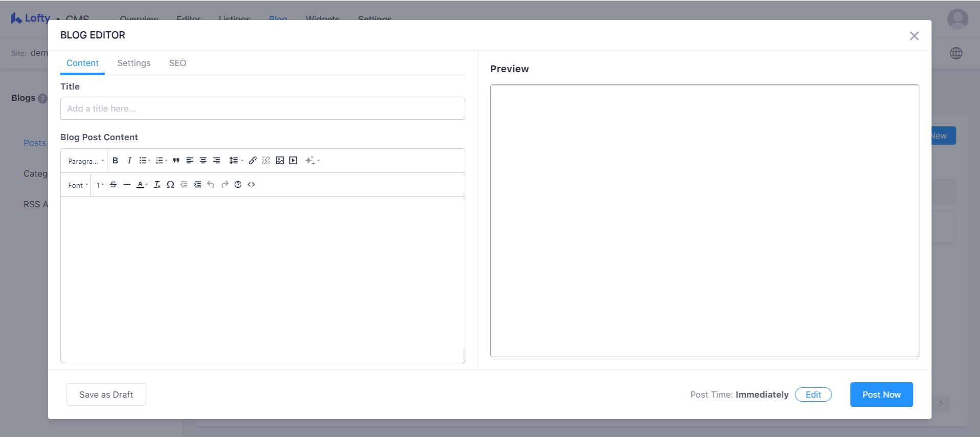Click the Post Now button
Image resolution: width=980 pixels, height=437 pixels.
pyautogui.click(x=881, y=395)
